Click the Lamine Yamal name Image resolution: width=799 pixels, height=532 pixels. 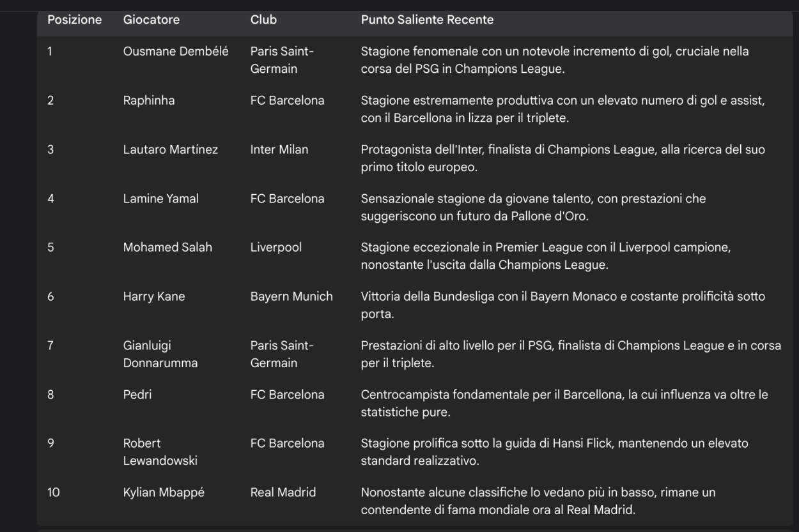[x=160, y=199]
